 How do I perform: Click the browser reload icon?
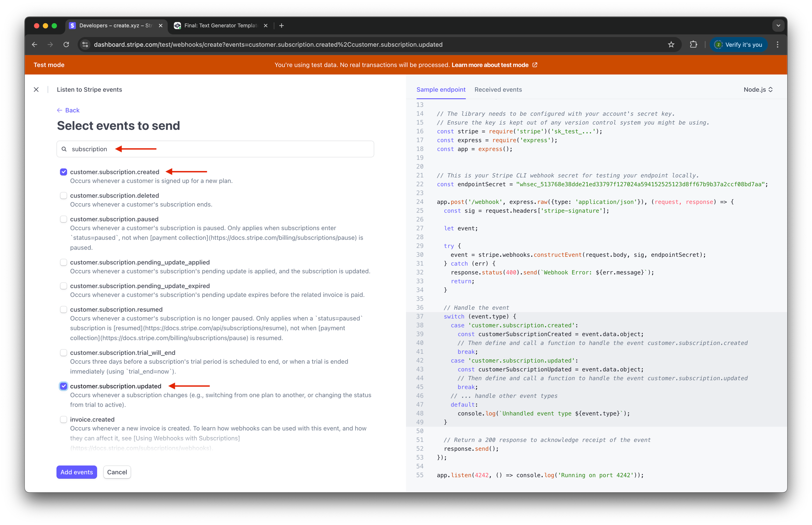point(66,45)
